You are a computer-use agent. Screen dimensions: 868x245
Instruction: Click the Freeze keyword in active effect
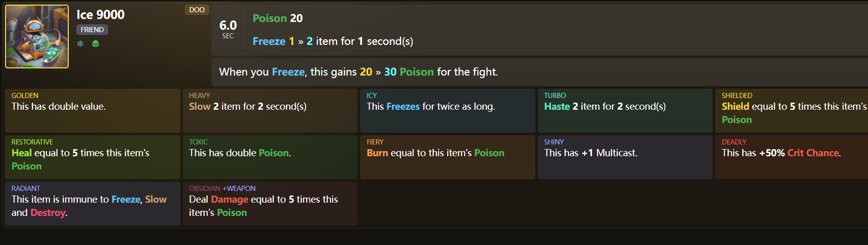click(x=269, y=41)
